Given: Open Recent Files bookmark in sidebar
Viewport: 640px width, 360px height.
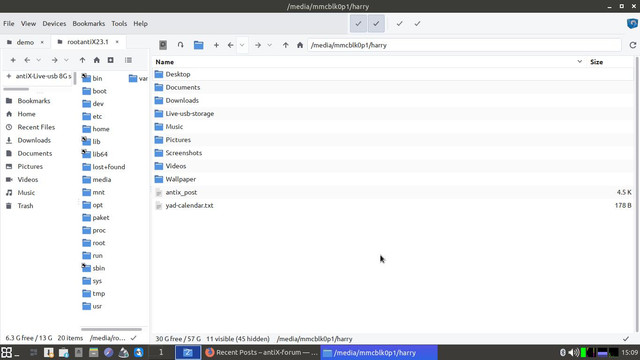Looking at the screenshot, I should [36, 127].
